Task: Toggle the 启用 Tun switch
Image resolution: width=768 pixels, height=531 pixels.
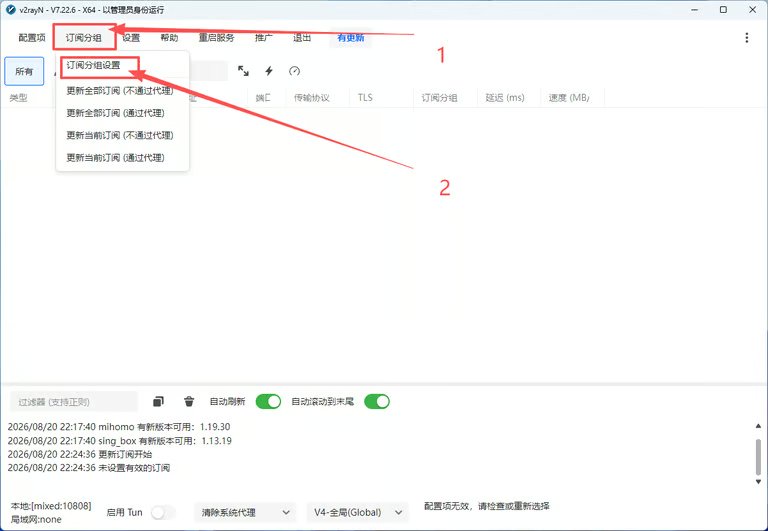Action: (163, 512)
